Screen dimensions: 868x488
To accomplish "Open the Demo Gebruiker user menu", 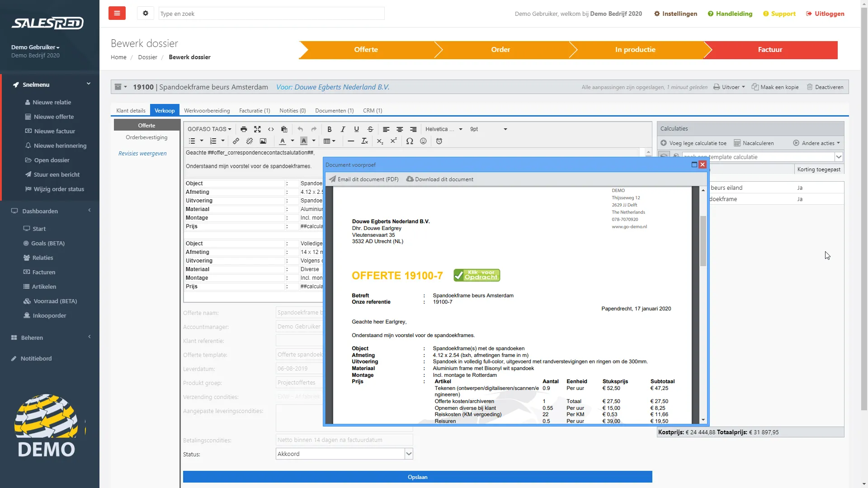I will tap(35, 47).
